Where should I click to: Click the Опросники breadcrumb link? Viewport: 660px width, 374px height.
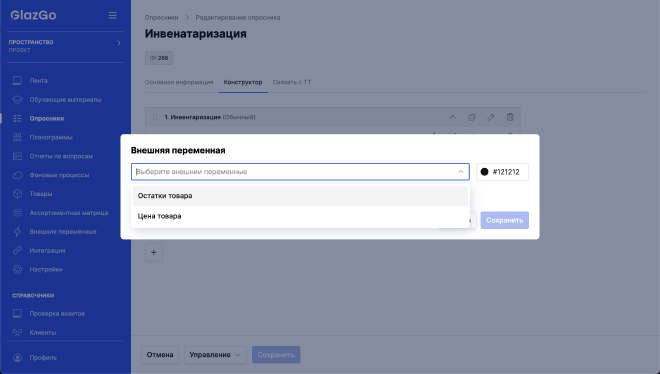point(161,18)
